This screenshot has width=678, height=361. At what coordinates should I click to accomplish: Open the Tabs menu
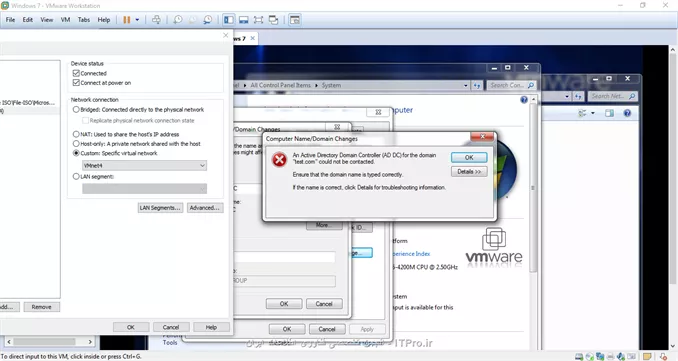[x=84, y=20]
